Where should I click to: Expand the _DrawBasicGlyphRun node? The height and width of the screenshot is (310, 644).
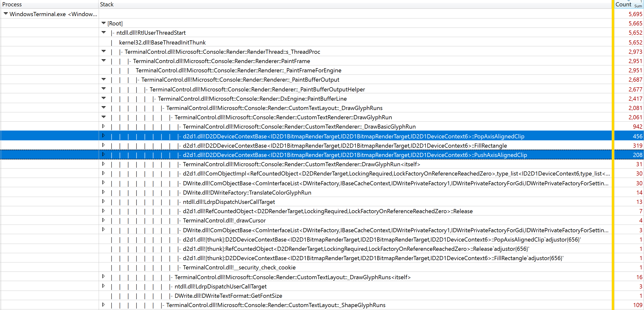coord(103,126)
